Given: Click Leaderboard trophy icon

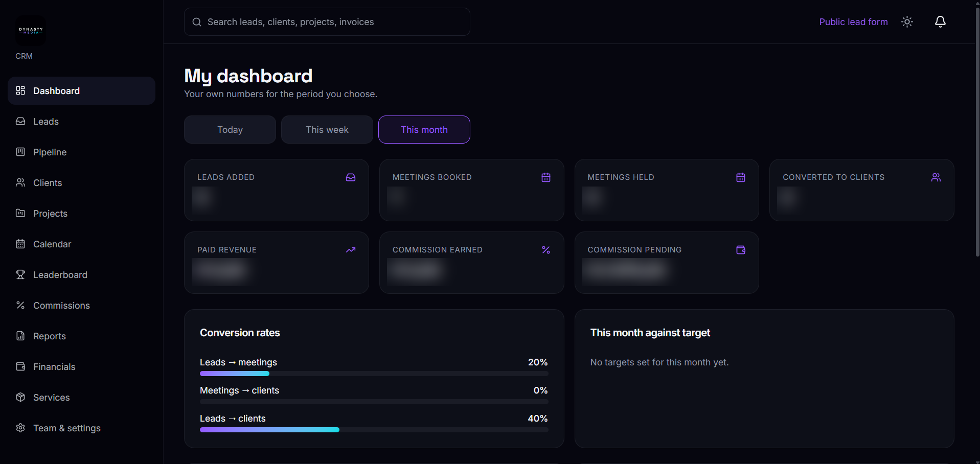Looking at the screenshot, I should click(20, 274).
